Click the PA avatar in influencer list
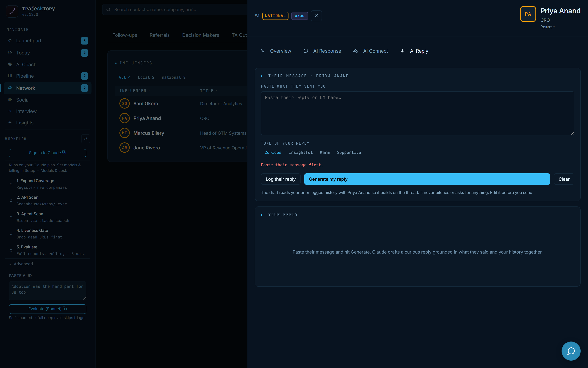The width and height of the screenshot is (588, 368). (x=124, y=118)
